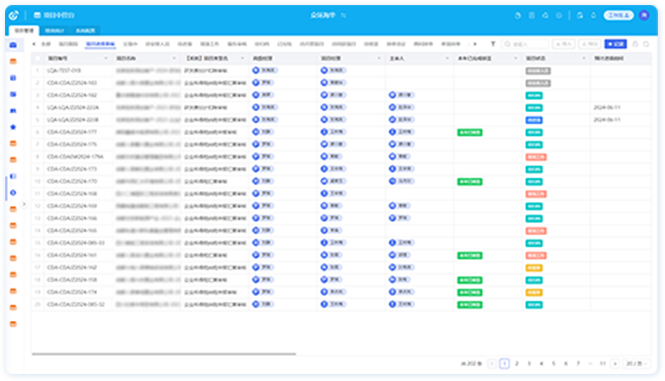The image size is (665, 381).
Task: Go to page 5 in pagination
Action: (553, 364)
